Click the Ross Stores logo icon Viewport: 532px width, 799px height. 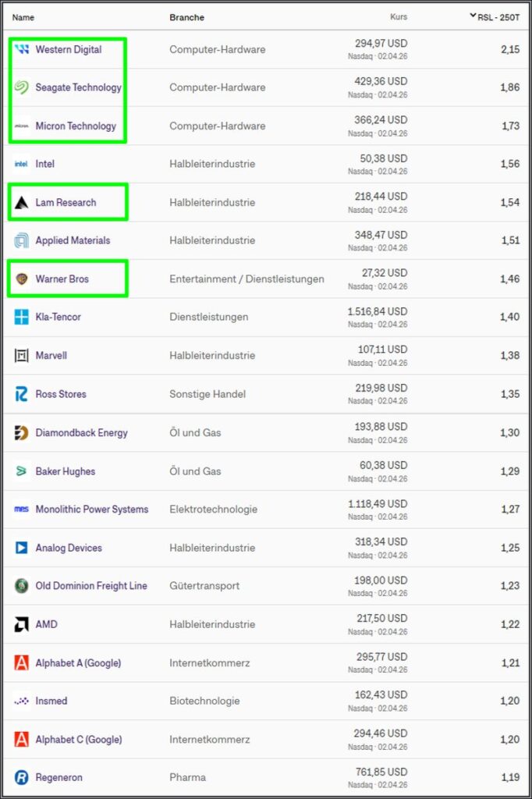coord(22,394)
